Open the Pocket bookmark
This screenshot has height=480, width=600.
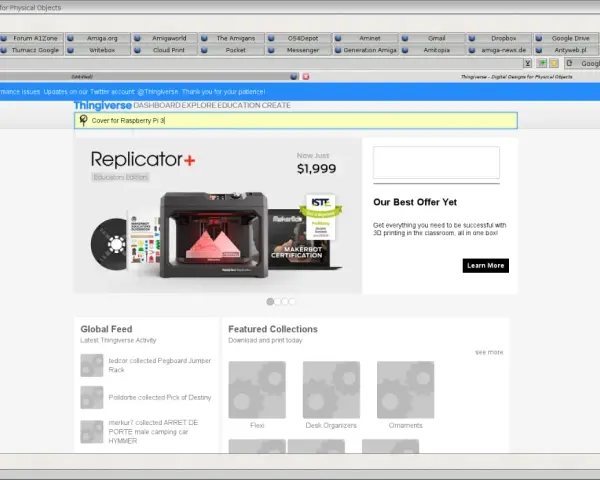(x=232, y=50)
